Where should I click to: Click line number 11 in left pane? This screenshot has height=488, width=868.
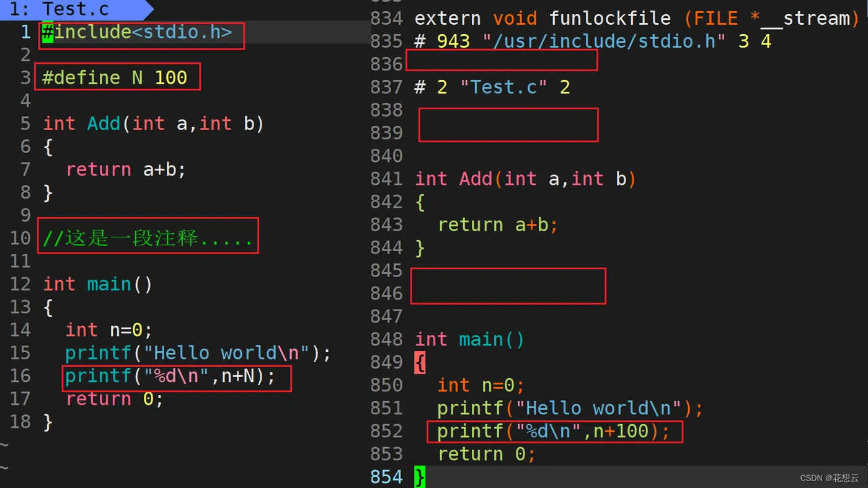click(x=20, y=261)
